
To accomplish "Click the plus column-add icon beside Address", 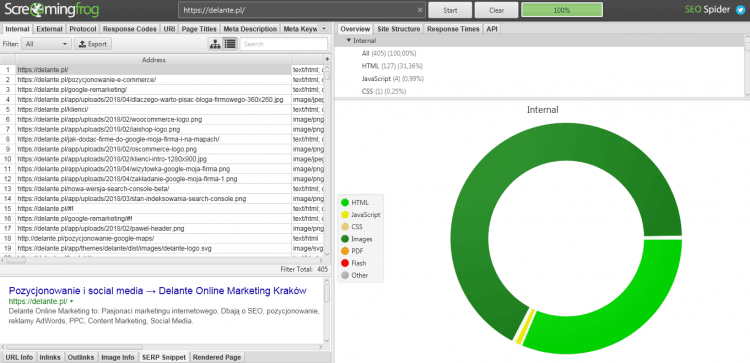I will 327,59.
